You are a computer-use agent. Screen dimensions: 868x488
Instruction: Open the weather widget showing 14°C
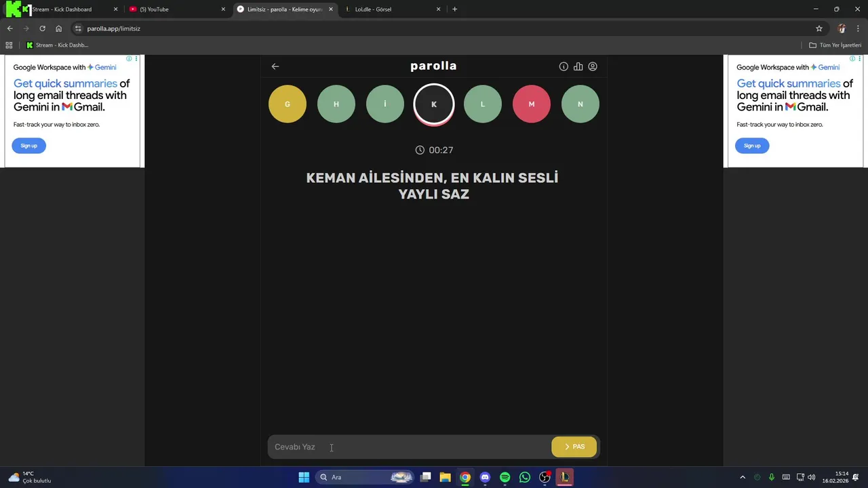(x=30, y=477)
